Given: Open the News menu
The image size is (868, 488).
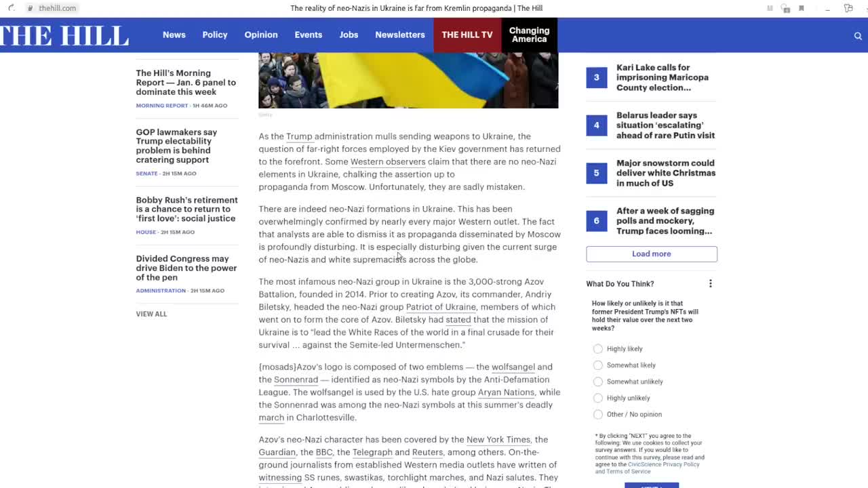Looking at the screenshot, I should [174, 35].
